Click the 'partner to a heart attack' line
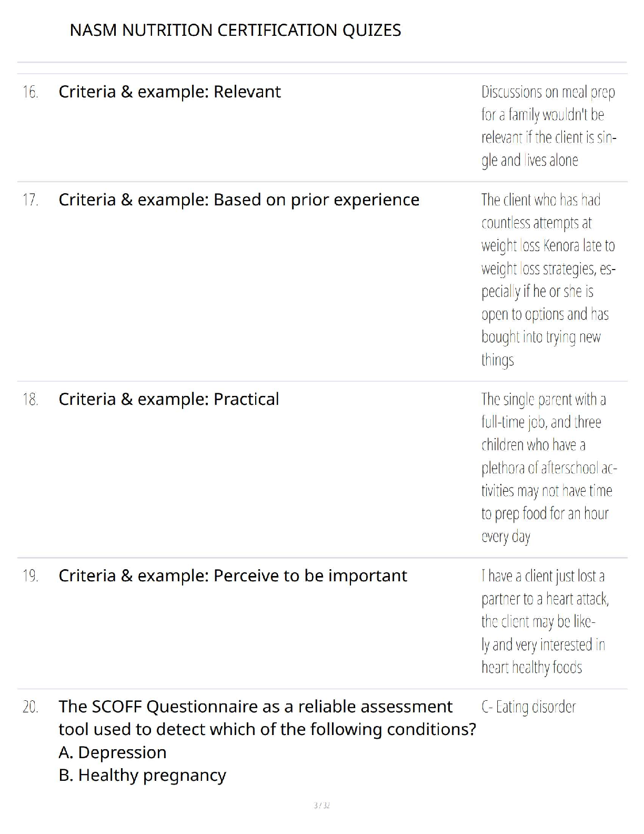This screenshot has width=644, height=834. [x=545, y=599]
